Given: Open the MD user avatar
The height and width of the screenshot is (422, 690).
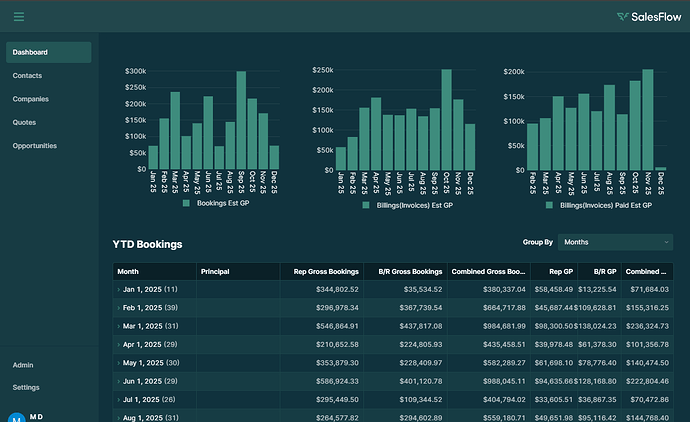Looking at the screenshot, I should pyautogui.click(x=15, y=417).
